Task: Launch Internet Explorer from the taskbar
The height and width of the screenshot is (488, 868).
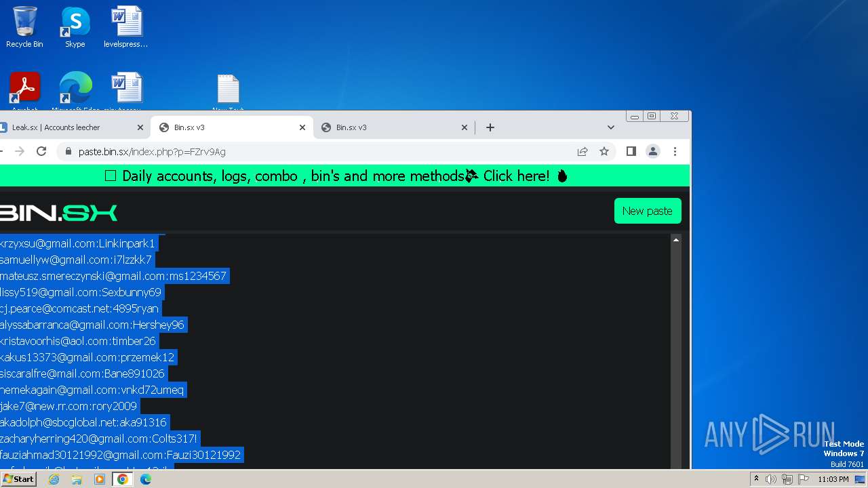Action: coord(54,479)
